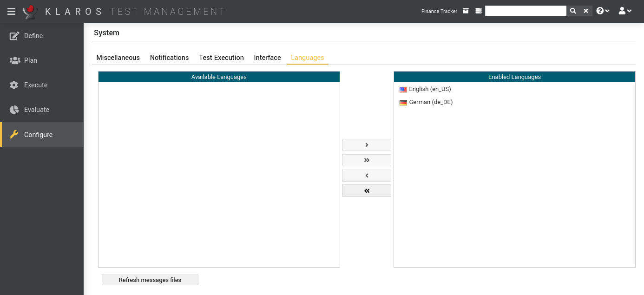The height and width of the screenshot is (295, 644).
Task: Open the Test Execution tab
Action: point(221,58)
